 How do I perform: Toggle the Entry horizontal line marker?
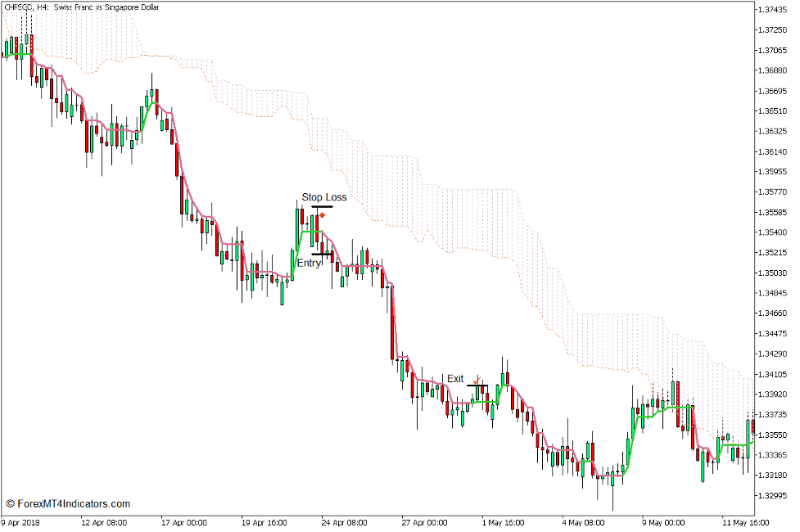(322, 254)
